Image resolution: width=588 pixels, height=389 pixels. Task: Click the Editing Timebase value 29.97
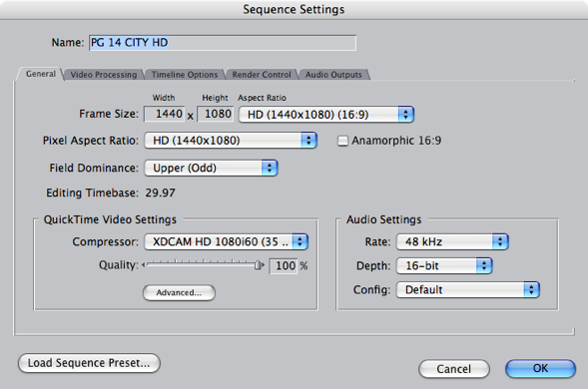[x=160, y=193]
